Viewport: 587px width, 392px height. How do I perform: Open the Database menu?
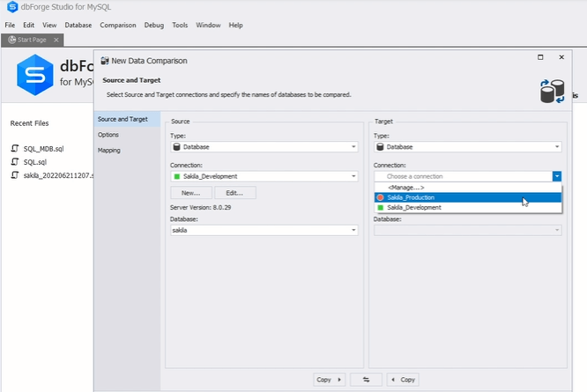coord(78,25)
